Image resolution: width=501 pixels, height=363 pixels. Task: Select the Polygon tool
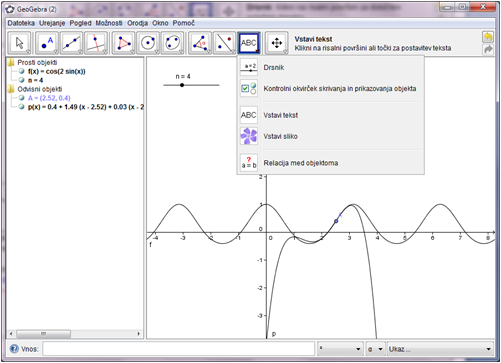coord(124,43)
